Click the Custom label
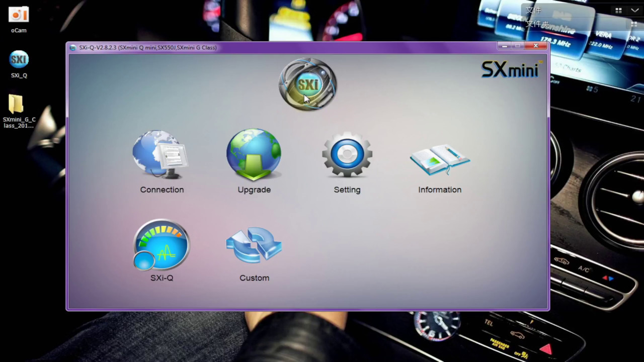This screenshot has width=644, height=362. [x=254, y=278]
